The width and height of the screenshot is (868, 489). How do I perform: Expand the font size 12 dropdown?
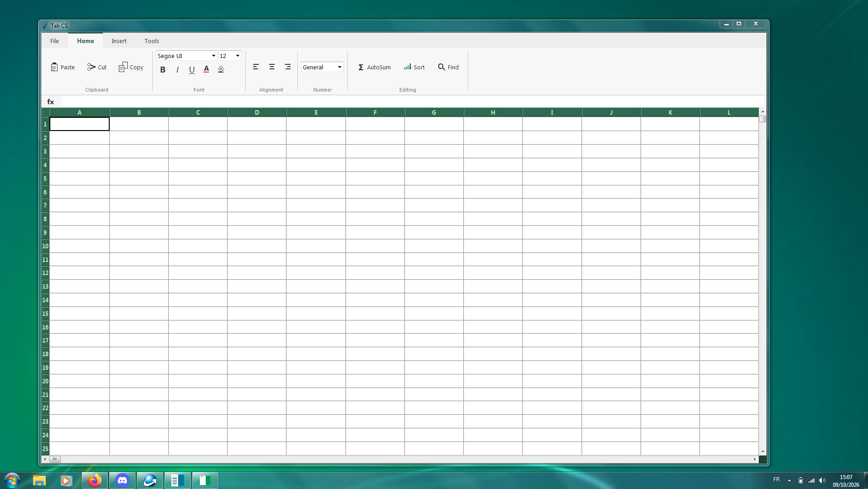[x=238, y=56]
